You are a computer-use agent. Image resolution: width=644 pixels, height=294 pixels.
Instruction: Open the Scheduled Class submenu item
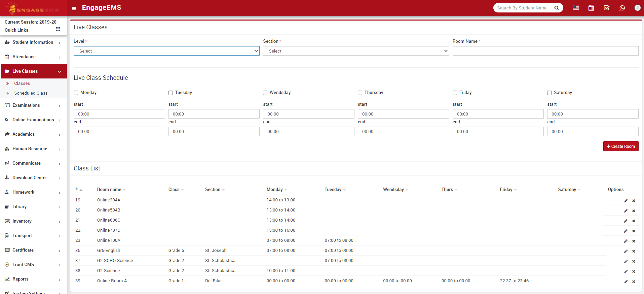tap(31, 93)
